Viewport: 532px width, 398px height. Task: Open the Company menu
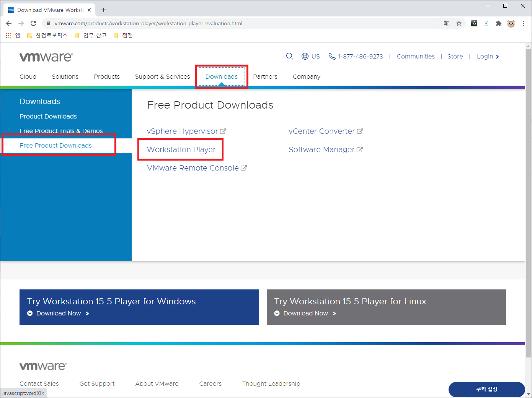click(x=307, y=76)
